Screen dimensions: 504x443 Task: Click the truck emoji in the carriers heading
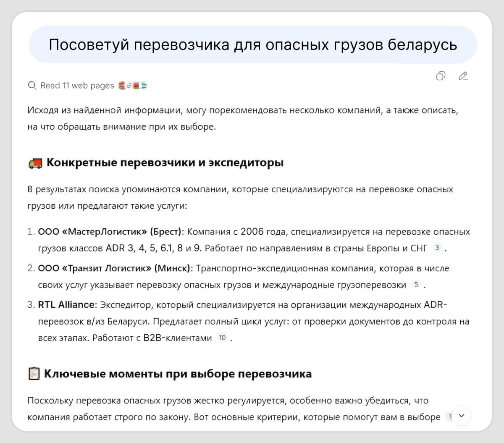coord(35,163)
